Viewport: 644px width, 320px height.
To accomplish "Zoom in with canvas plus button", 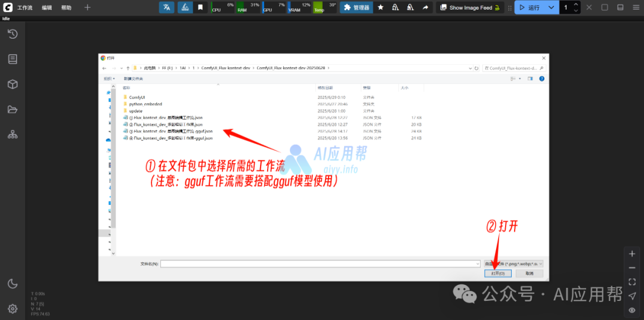I will pos(632,253).
